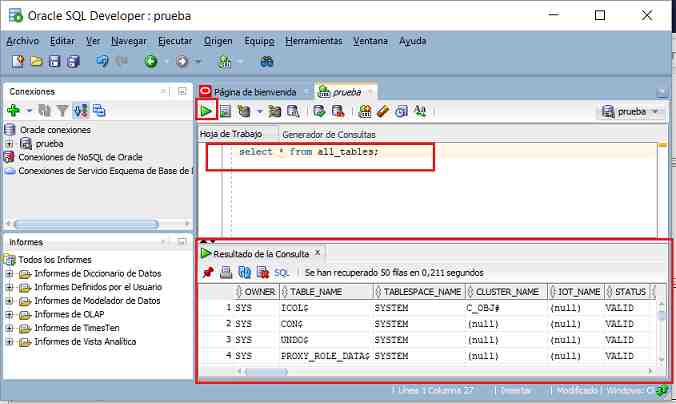Open the Ejecutar menu

coord(175,41)
